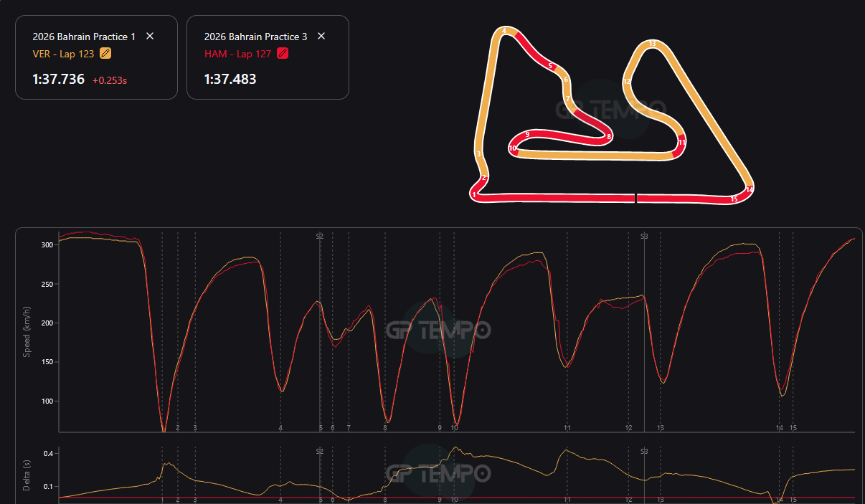Image resolution: width=865 pixels, height=504 pixels.
Task: Select turn 9 marker on track map
Action: [527, 134]
